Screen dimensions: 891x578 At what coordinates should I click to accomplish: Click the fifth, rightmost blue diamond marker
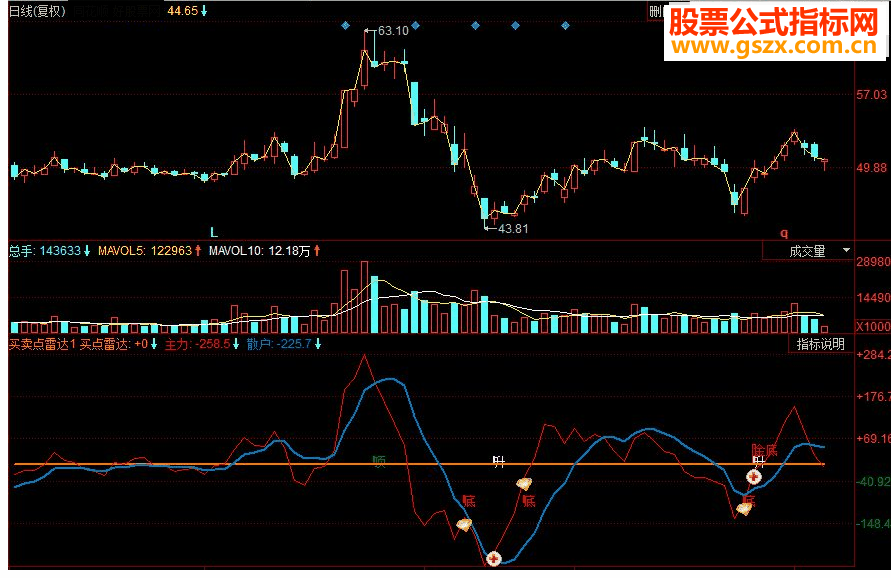click(565, 26)
